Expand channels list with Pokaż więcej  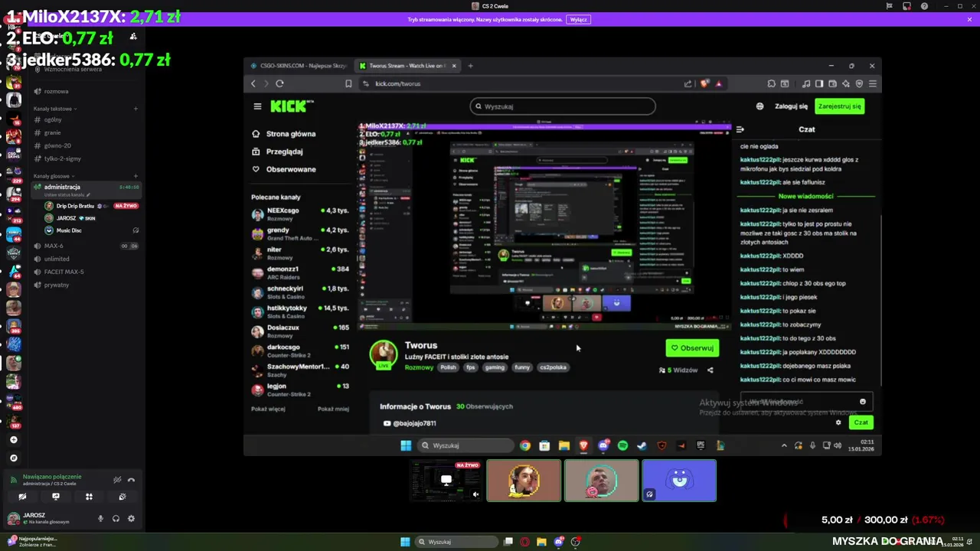[268, 409]
